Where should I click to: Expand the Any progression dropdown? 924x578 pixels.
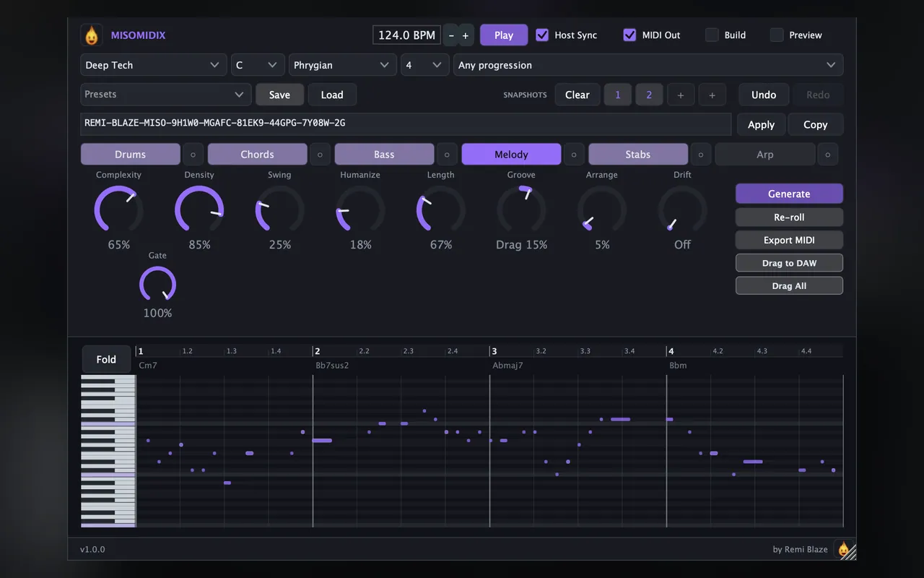(648, 65)
